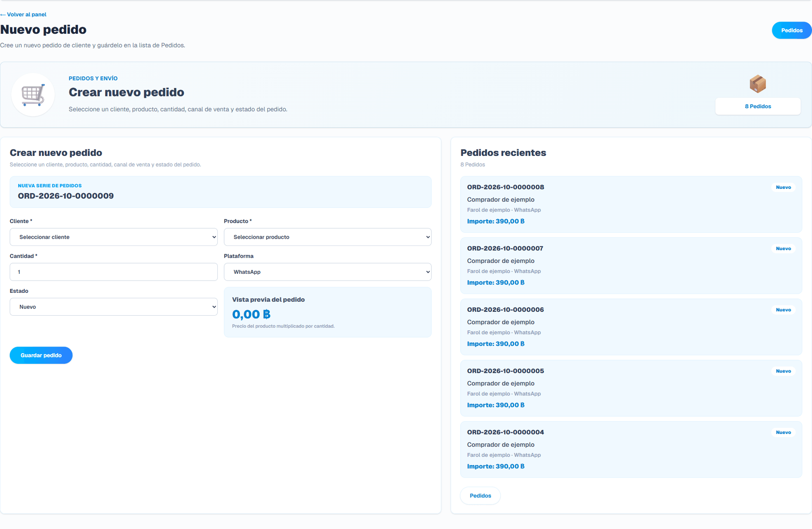812x529 pixels.
Task: Open the Cliente dropdown
Action: point(114,237)
